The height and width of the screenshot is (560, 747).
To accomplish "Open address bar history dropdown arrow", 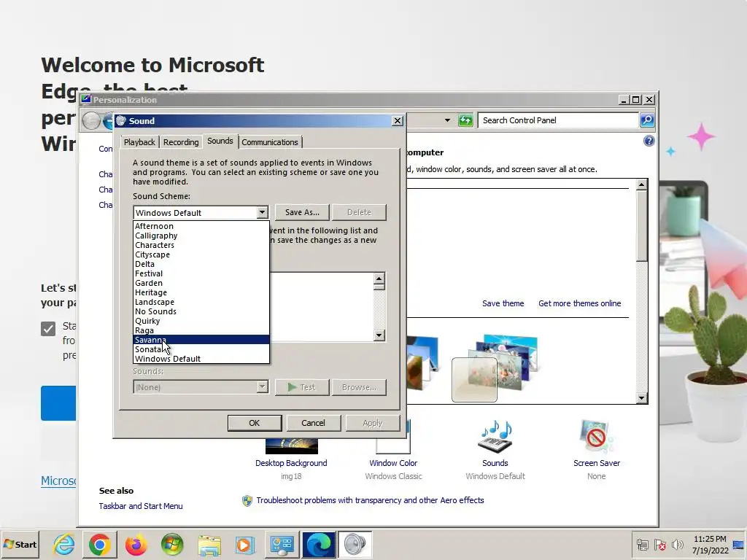I will [x=447, y=120].
